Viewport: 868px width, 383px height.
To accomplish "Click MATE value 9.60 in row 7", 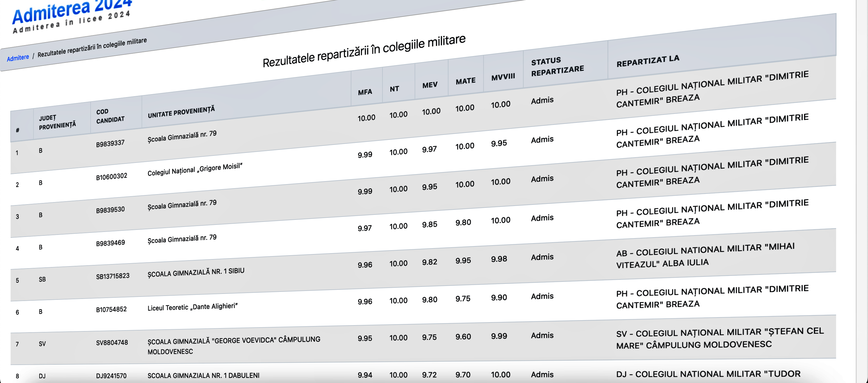I will point(463,336).
